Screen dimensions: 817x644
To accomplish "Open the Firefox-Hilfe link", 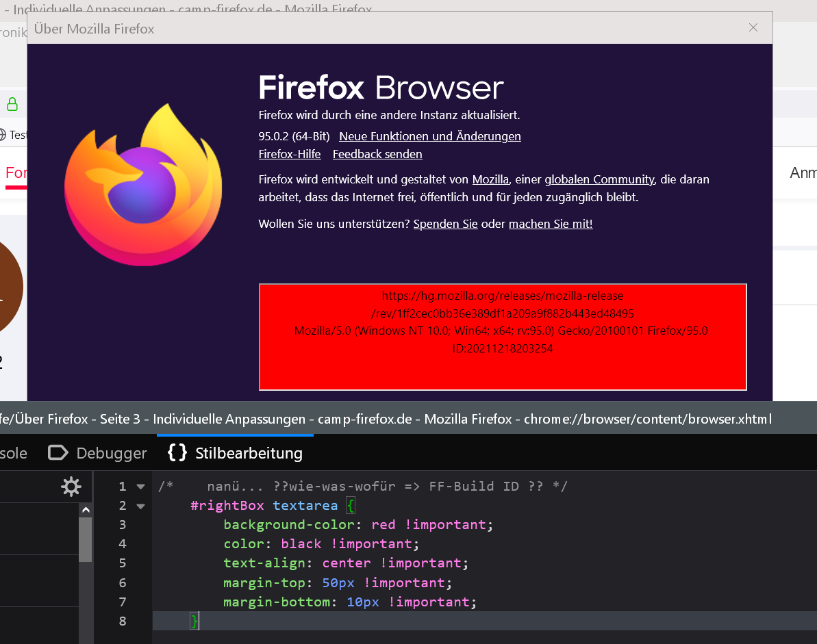I will point(290,154).
